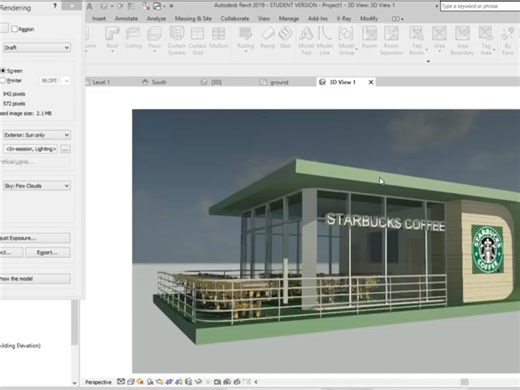Open the Massing & Site ribbon tab
Image resolution: width=520 pixels, height=390 pixels.
193,19
